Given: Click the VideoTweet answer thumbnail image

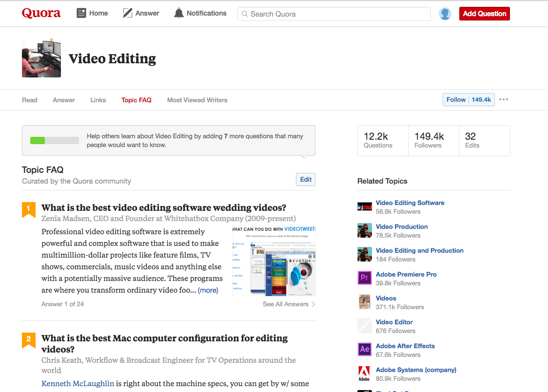Looking at the screenshot, I should tap(274, 261).
